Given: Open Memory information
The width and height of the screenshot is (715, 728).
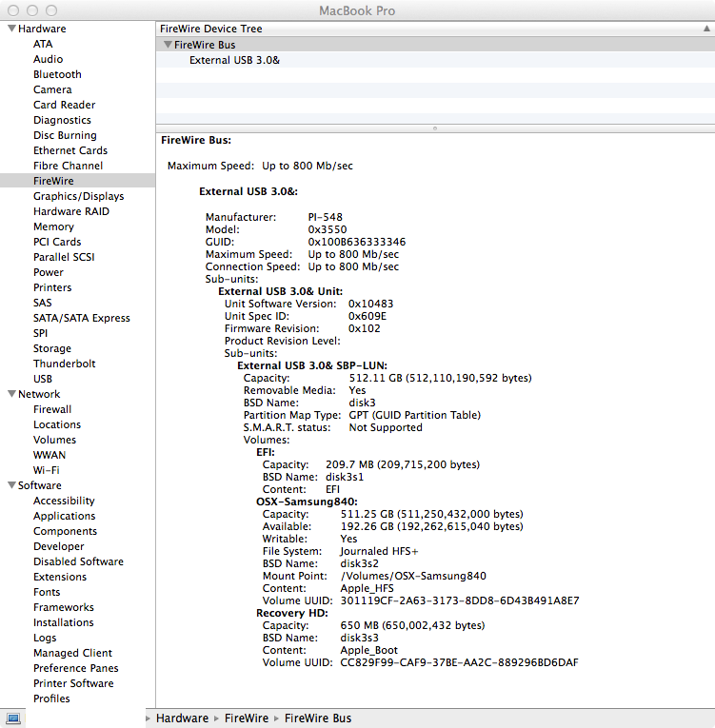Looking at the screenshot, I should click(53, 226).
